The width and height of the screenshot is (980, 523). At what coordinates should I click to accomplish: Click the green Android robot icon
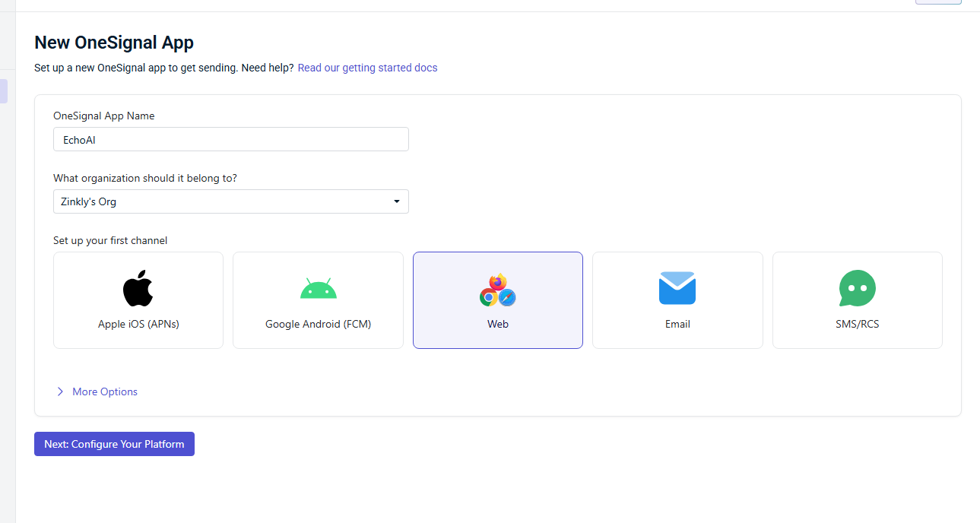tap(318, 289)
